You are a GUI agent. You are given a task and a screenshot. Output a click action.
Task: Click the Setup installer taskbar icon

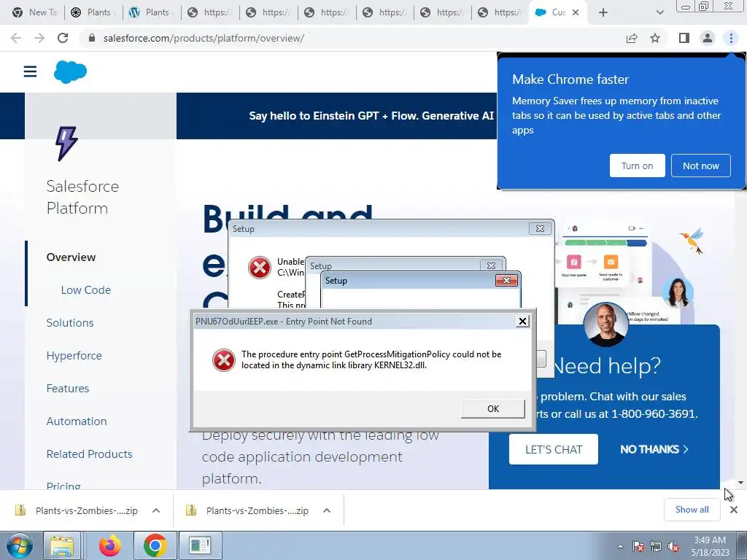(x=200, y=545)
